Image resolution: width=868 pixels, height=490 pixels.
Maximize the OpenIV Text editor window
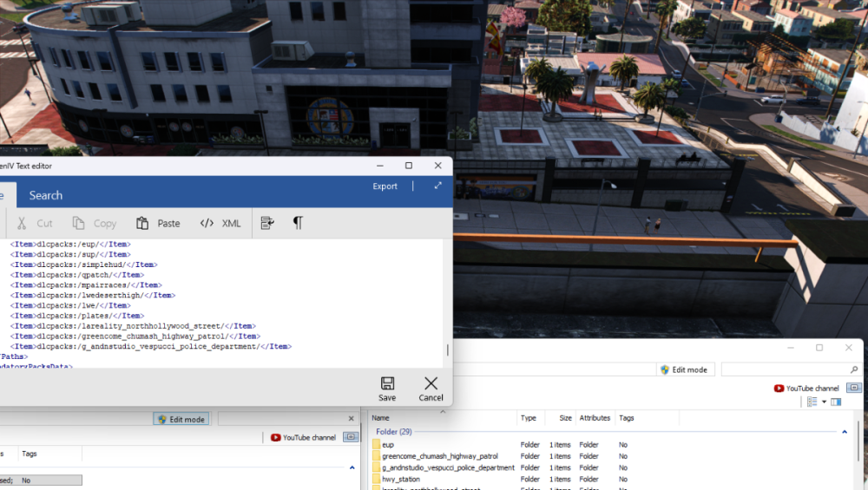[x=409, y=166]
